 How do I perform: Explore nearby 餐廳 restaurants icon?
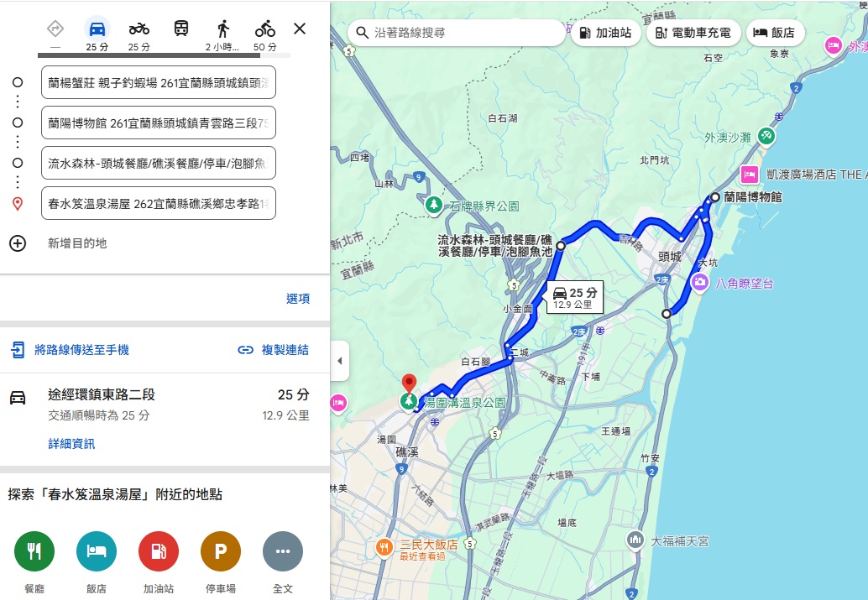point(34,551)
